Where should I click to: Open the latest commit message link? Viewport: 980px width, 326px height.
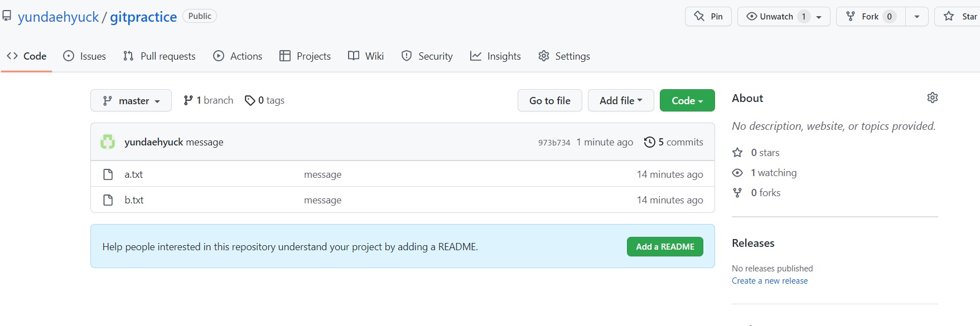pyautogui.click(x=205, y=142)
